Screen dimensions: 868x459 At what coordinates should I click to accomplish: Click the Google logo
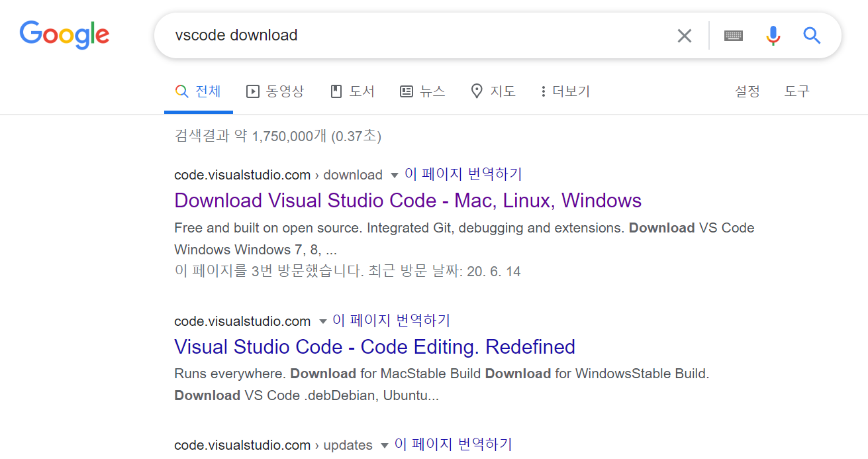pyautogui.click(x=64, y=35)
